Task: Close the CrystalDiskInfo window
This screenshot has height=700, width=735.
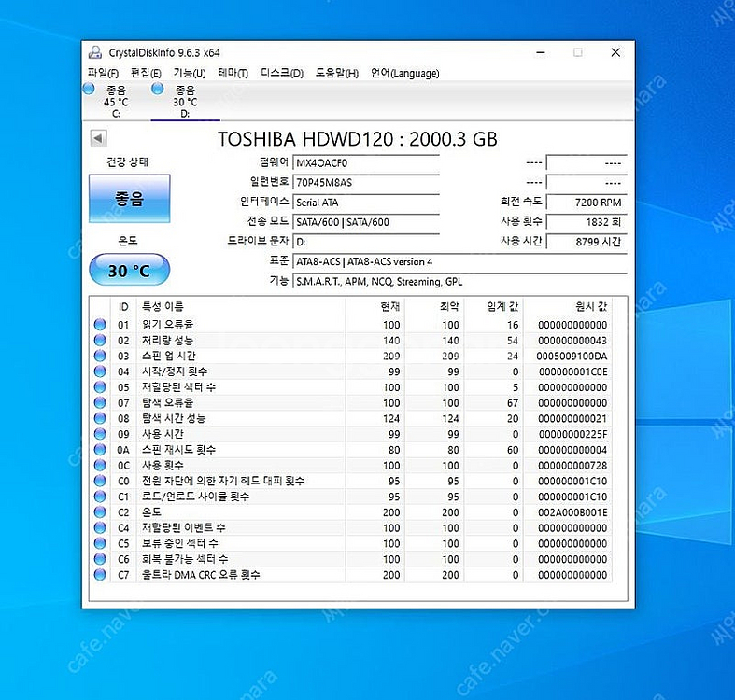Action: coord(615,52)
